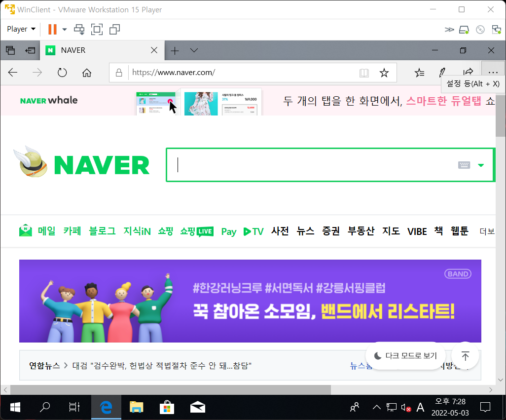506x420 pixels.
Task: Open the power options arrow beside pause
Action: tap(65, 30)
